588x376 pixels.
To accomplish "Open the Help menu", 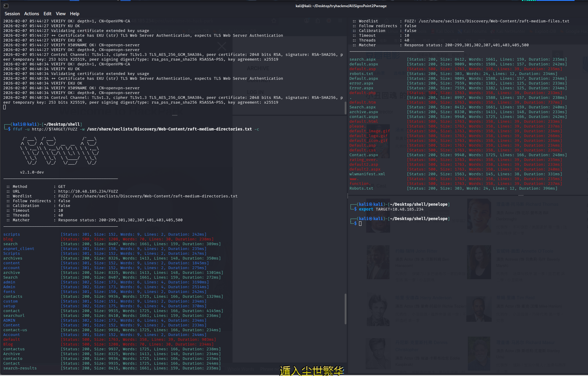I will click(x=74, y=14).
